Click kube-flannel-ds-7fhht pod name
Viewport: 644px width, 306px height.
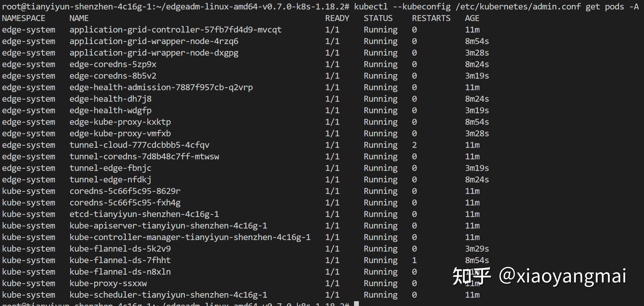[x=120, y=260]
